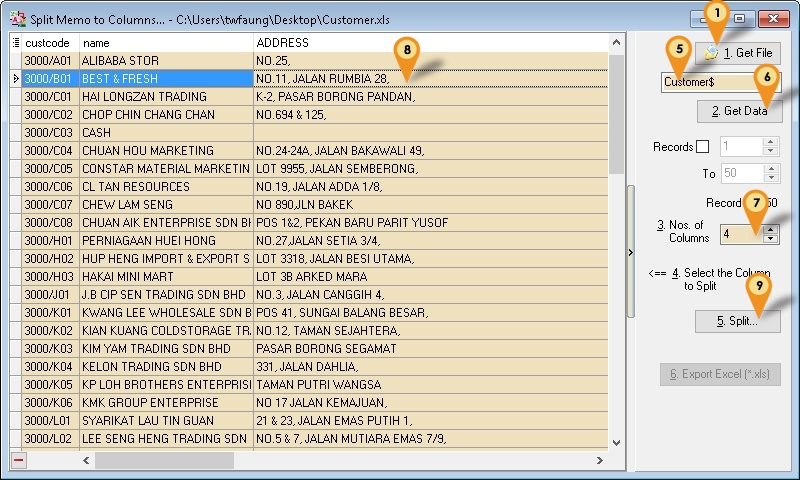The height and width of the screenshot is (480, 800).
Task: Select the ALIBABA STOR name cell
Action: point(165,61)
